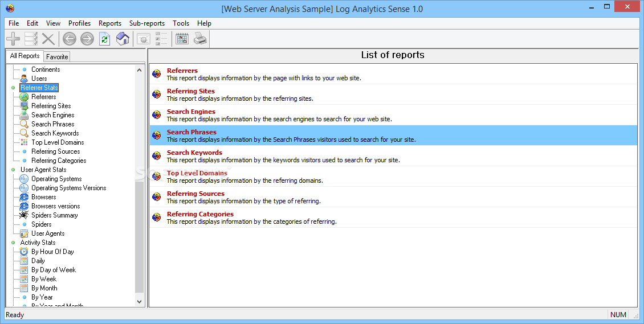Screen dimensions: 644x324
Task: Open the Referring Sources report link
Action: (x=195, y=194)
